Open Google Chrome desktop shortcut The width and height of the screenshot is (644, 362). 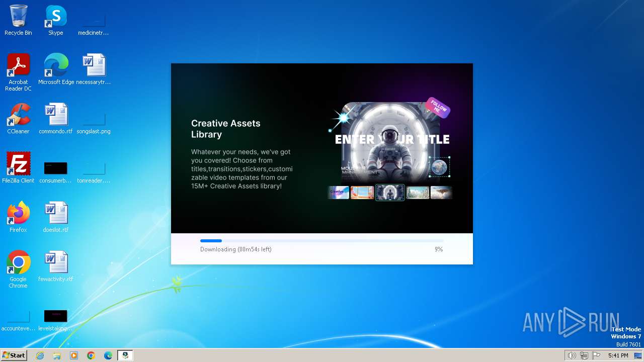pyautogui.click(x=18, y=269)
